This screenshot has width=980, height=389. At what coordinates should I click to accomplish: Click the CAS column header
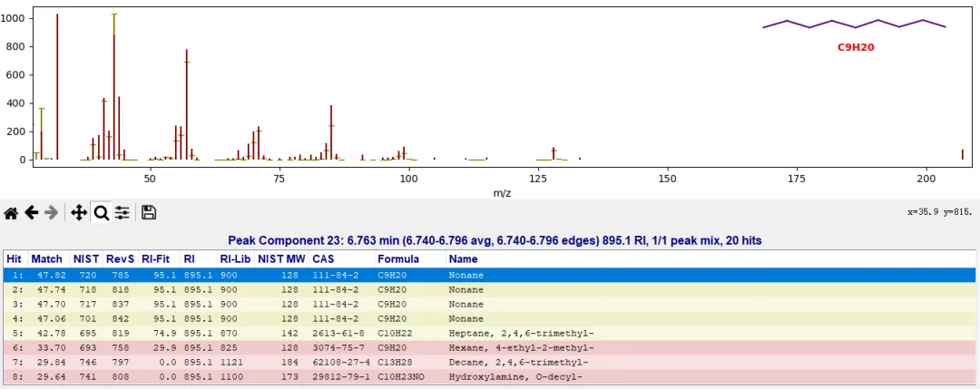click(323, 259)
